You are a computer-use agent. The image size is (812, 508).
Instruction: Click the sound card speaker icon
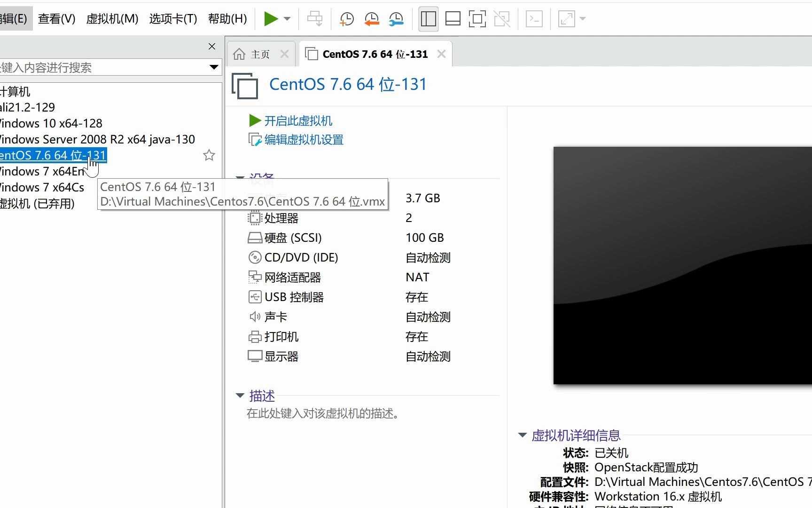(255, 317)
